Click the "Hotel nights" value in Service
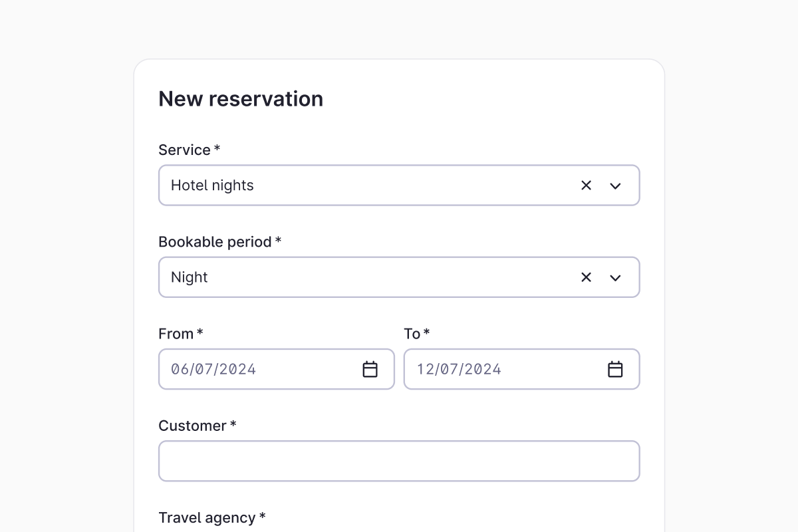Image resolution: width=798 pixels, height=532 pixels. pos(212,186)
